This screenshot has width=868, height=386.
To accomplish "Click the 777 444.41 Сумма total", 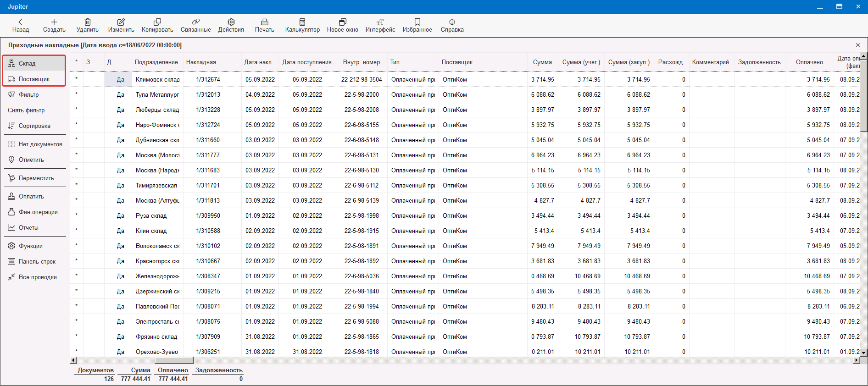I will tap(135, 379).
